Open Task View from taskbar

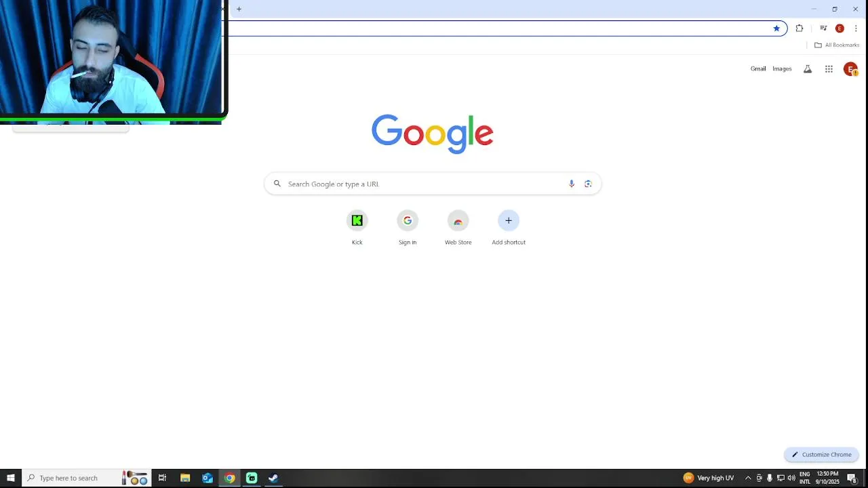162,478
